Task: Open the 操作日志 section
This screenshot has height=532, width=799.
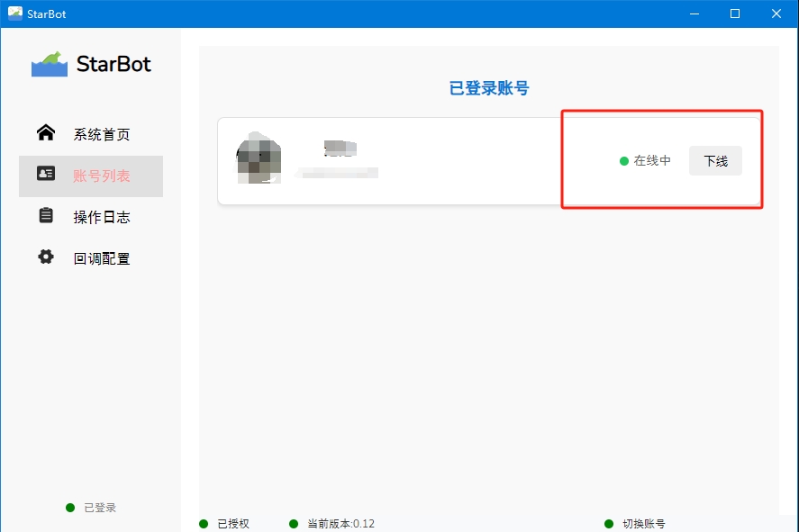Action: [101, 218]
